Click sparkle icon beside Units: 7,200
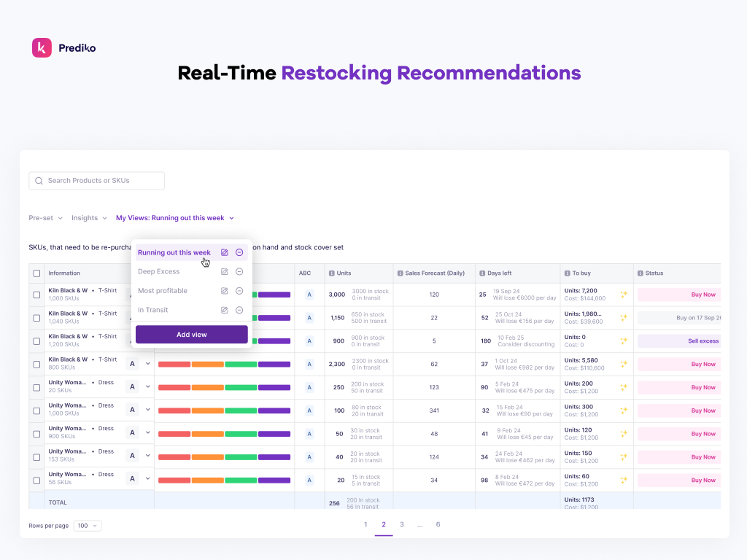Image resolution: width=747 pixels, height=560 pixels. click(x=624, y=295)
